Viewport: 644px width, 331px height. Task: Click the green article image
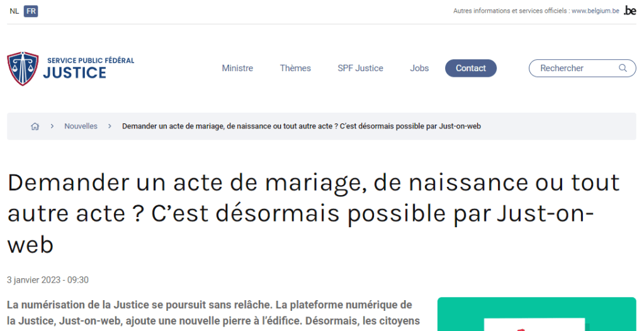pos(536,314)
